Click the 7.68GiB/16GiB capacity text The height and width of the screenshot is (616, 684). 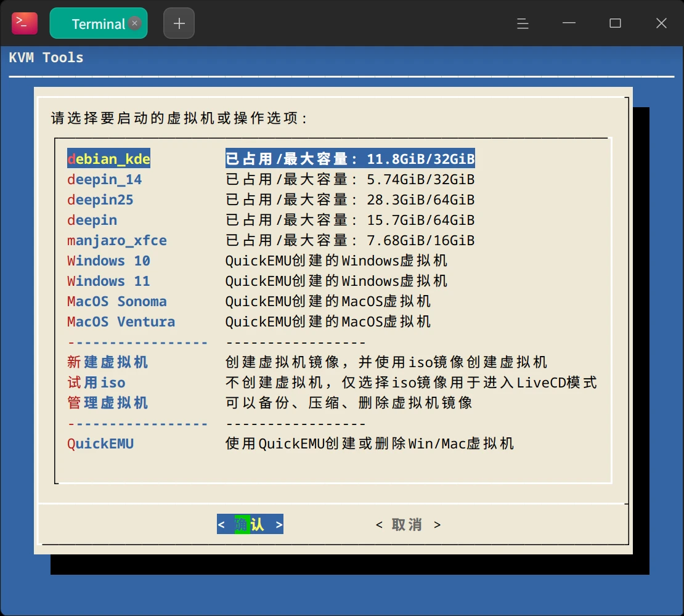[x=420, y=240]
